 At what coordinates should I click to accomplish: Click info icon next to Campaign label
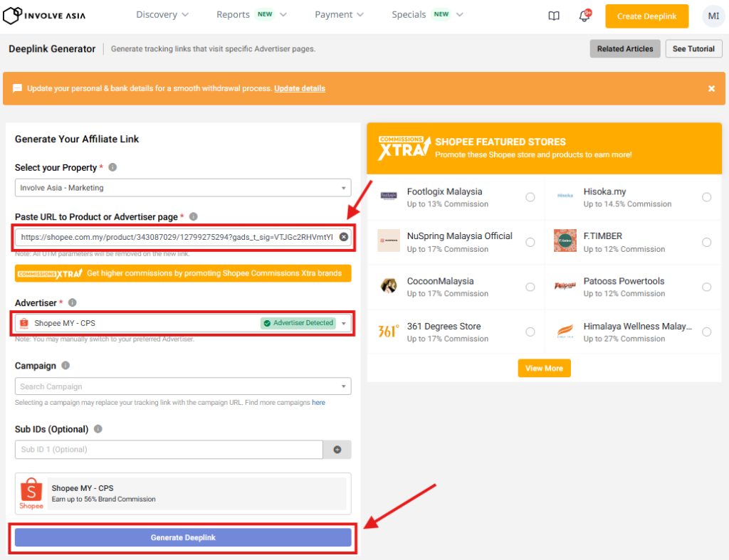pos(65,366)
